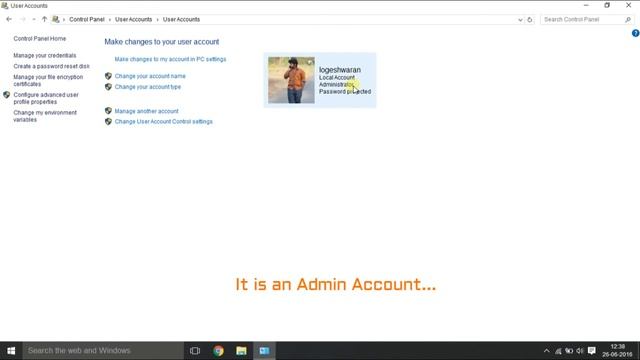Screen dimensions: 640x360
Task: Open Change my environment variables
Action: click(45, 116)
